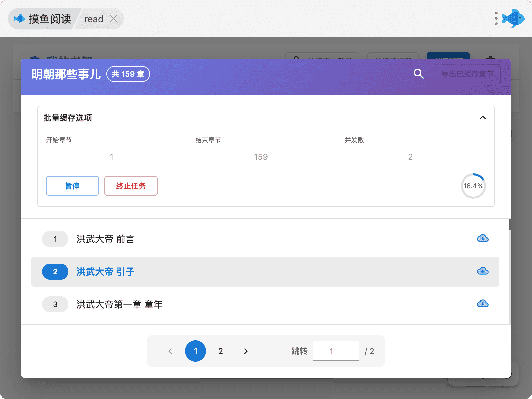This screenshot has height=399, width=532.
Task: Click the 16.4% circular progress indicator
Action: tap(473, 186)
